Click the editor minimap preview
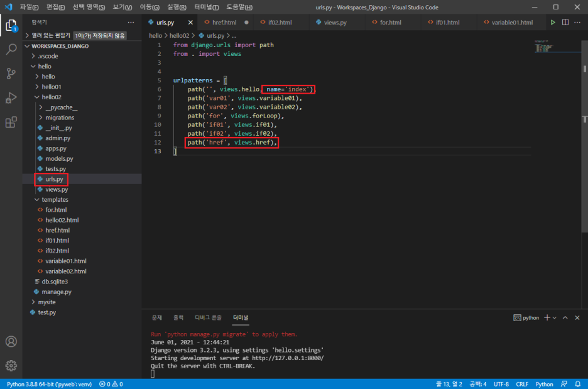The image size is (588, 389). click(x=544, y=47)
